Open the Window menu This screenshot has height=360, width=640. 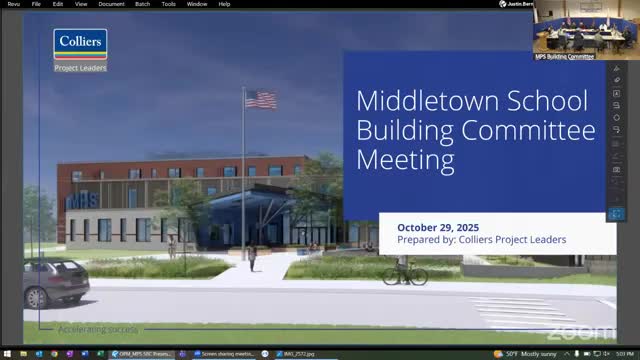[197, 4]
